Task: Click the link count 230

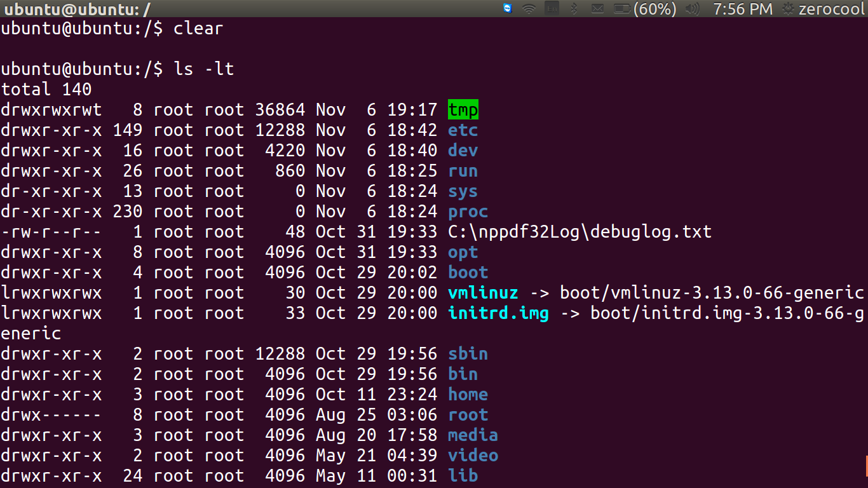Action: tap(128, 212)
